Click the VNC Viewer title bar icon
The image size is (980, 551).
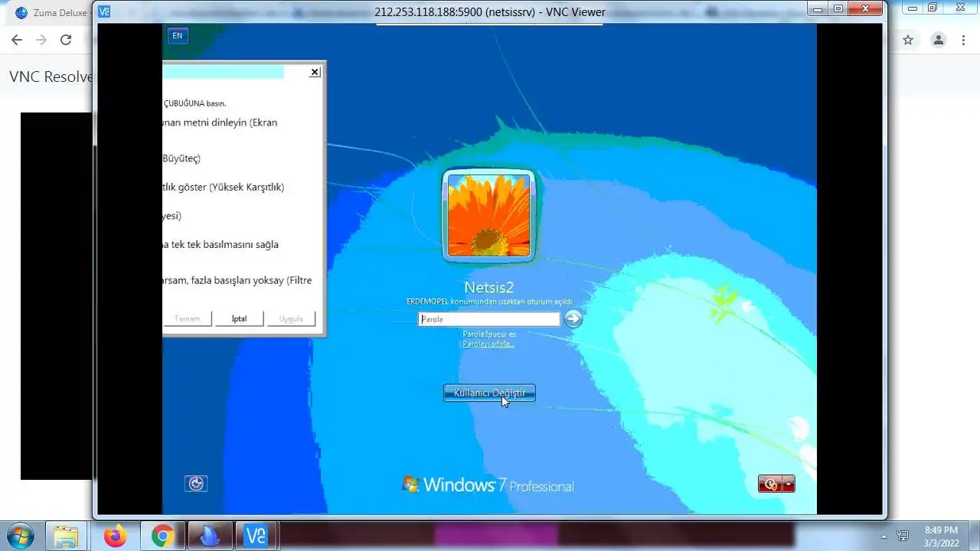point(105,11)
